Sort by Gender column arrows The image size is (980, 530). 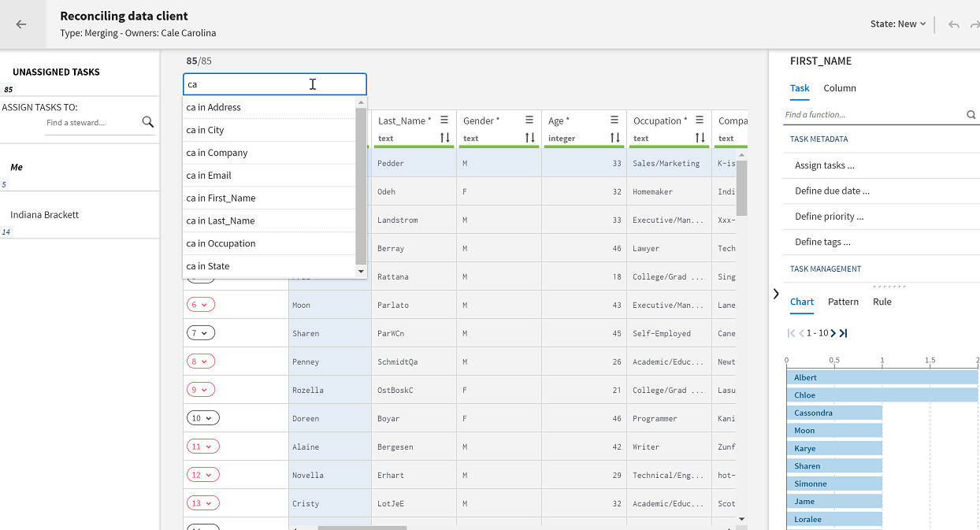[x=529, y=138]
